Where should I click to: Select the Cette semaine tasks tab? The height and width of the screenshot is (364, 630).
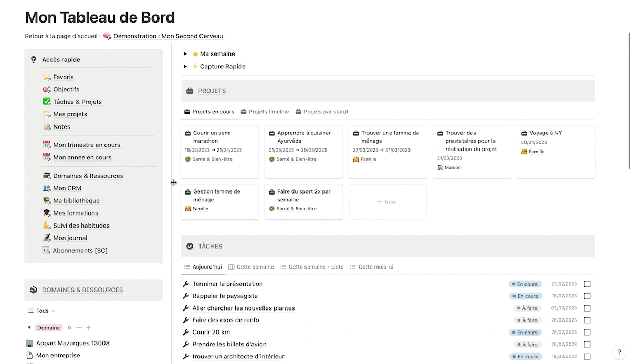point(251,267)
